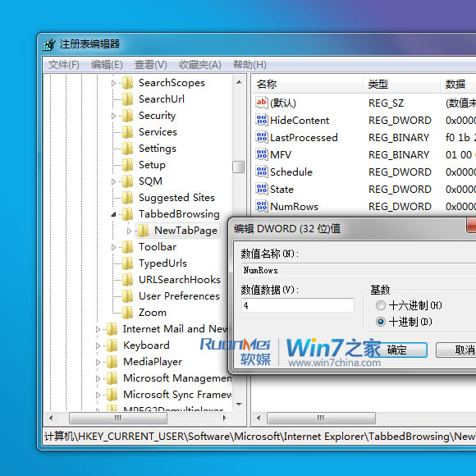Select the Microsoft Sync Framework tree item
Screen dimensions: 476x476
pos(177,395)
